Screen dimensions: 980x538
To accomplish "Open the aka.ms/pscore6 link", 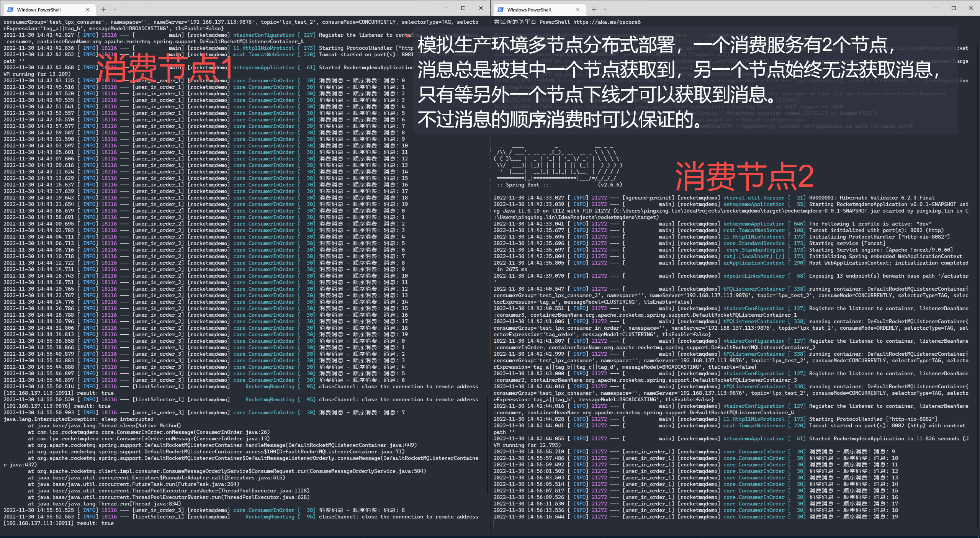I will 607,22.
